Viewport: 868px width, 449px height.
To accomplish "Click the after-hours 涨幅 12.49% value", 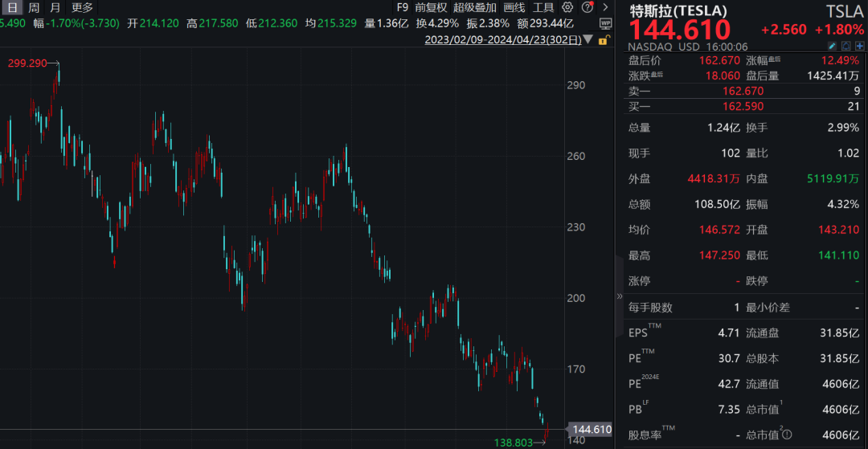I will [x=841, y=61].
